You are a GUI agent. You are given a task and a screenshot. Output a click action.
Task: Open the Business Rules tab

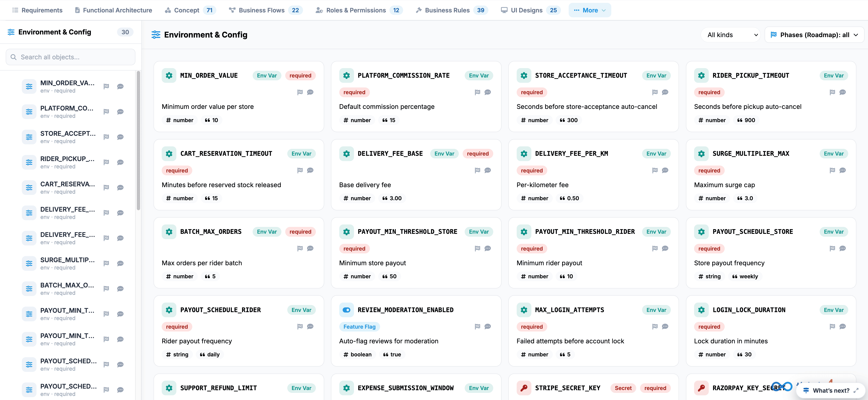click(x=451, y=10)
